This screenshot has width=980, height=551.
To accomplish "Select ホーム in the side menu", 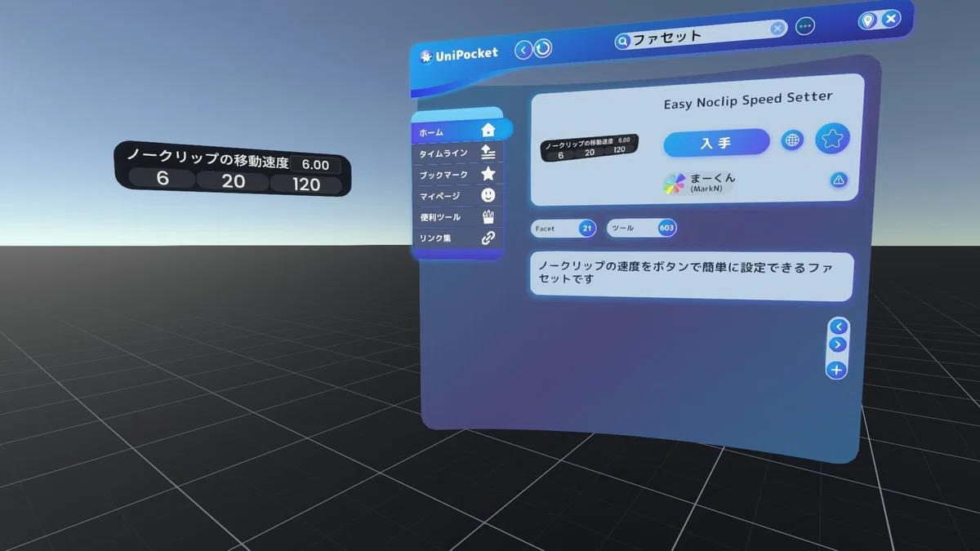I will pyautogui.click(x=461, y=131).
